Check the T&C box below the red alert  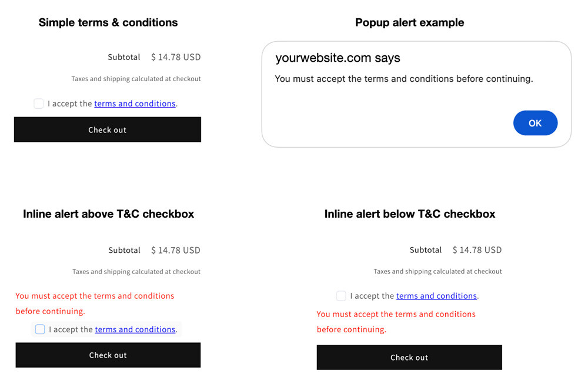pyautogui.click(x=40, y=329)
